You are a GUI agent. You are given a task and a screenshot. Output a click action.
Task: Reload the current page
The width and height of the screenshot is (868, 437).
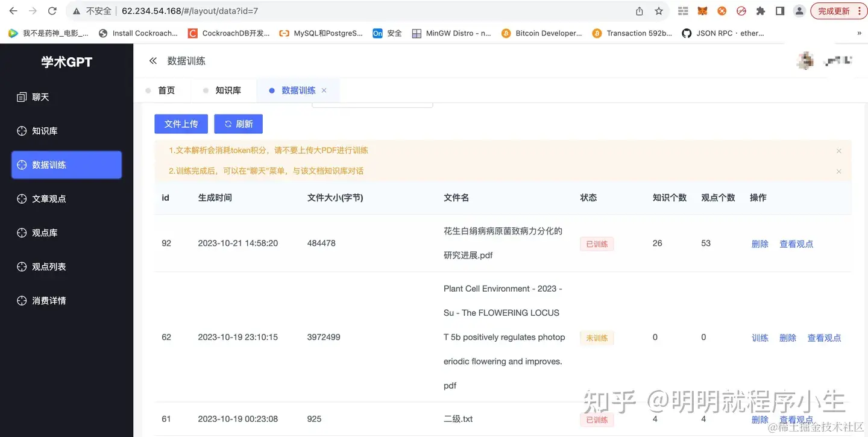point(52,11)
